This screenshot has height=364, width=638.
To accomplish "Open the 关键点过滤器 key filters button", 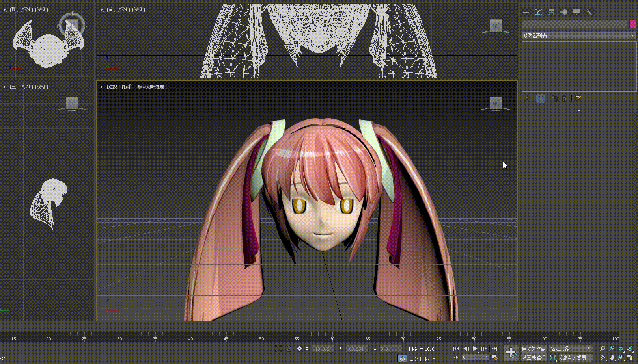I will [575, 358].
